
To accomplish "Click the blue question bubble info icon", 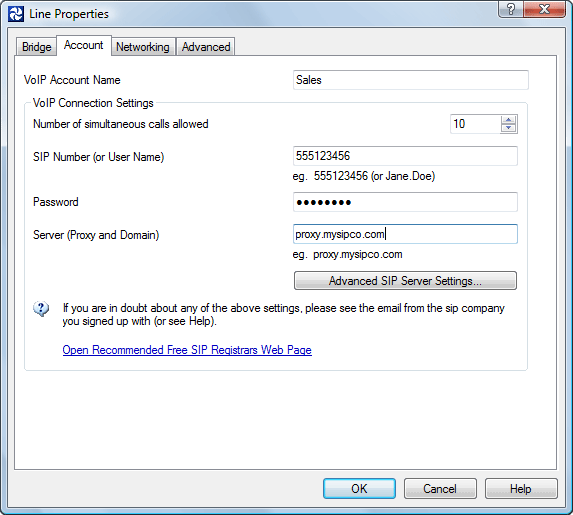I will (x=41, y=309).
